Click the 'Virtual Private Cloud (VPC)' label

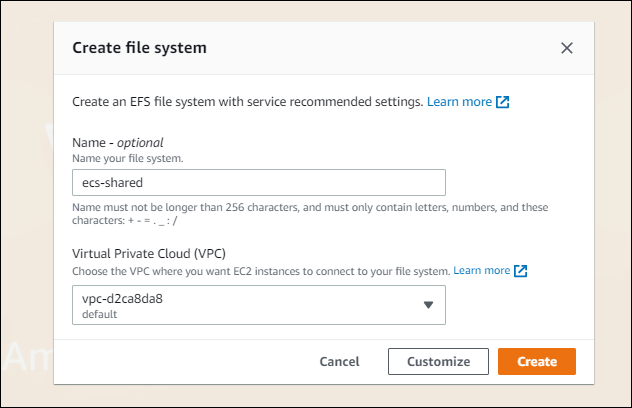[149, 254]
